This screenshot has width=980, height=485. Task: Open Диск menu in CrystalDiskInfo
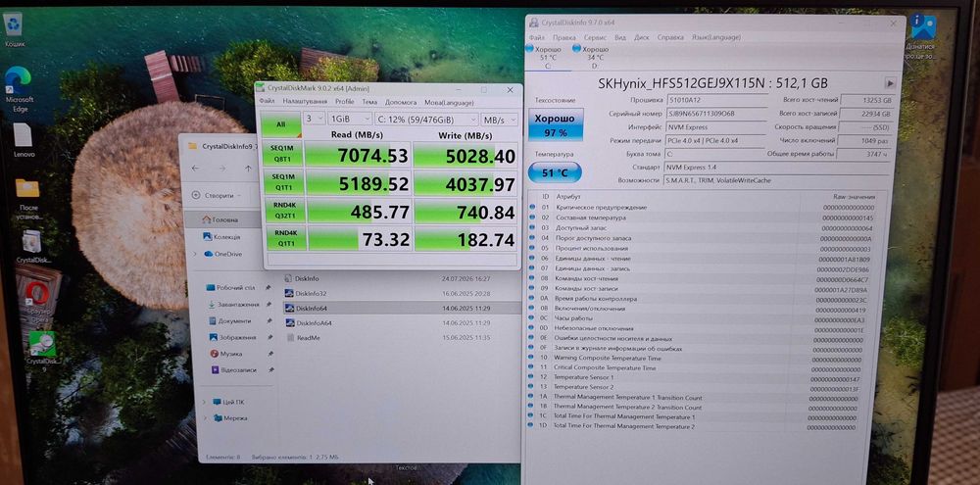pos(641,37)
